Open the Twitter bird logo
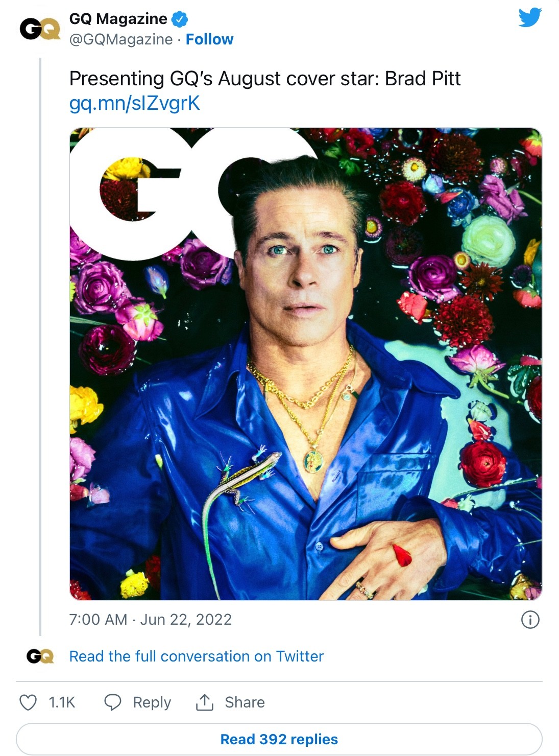Image resolution: width=559 pixels, height=756 pixels. click(530, 17)
